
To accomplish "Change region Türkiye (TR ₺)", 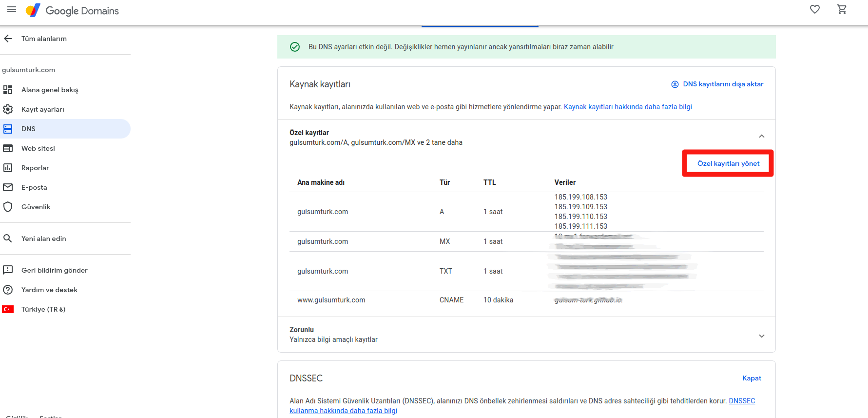I will 43,309.
